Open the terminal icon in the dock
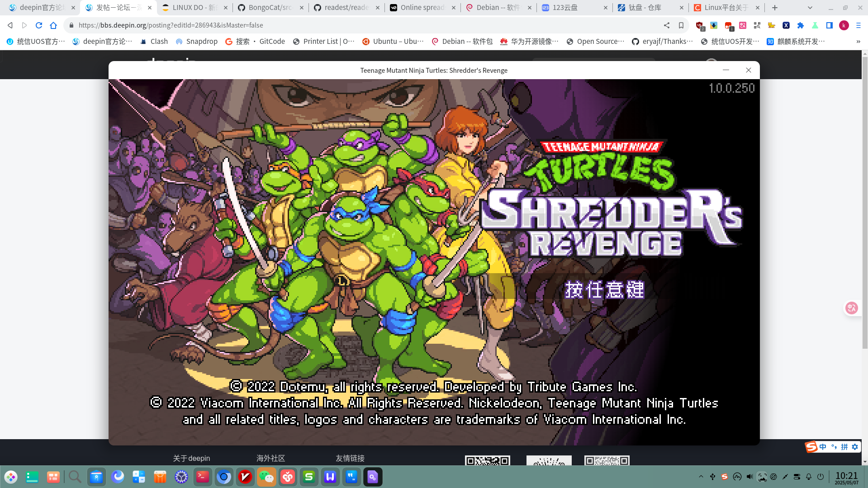Viewport: 868px width, 488px height. (203, 477)
